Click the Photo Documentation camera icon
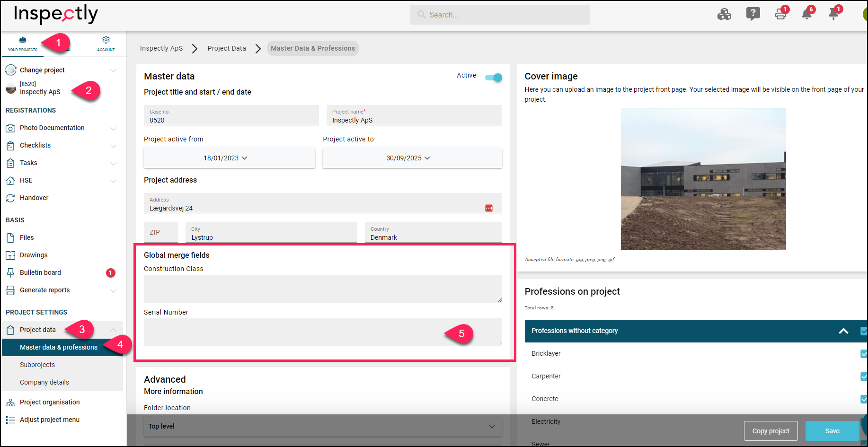This screenshot has width=868, height=447. (10, 128)
